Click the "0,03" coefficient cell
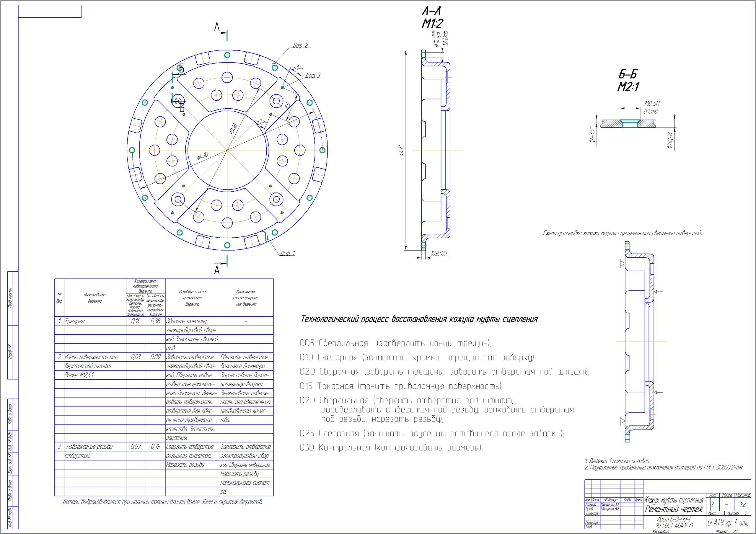 coord(136,357)
